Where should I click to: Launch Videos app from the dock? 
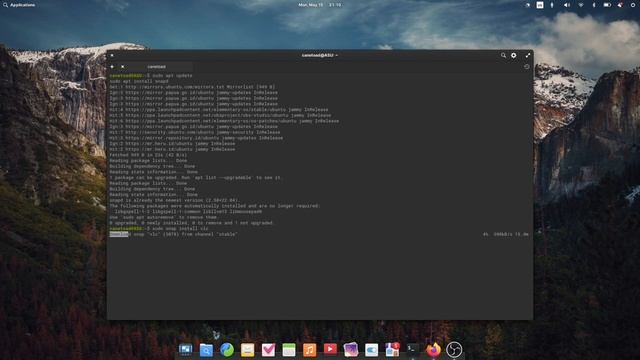click(330, 349)
